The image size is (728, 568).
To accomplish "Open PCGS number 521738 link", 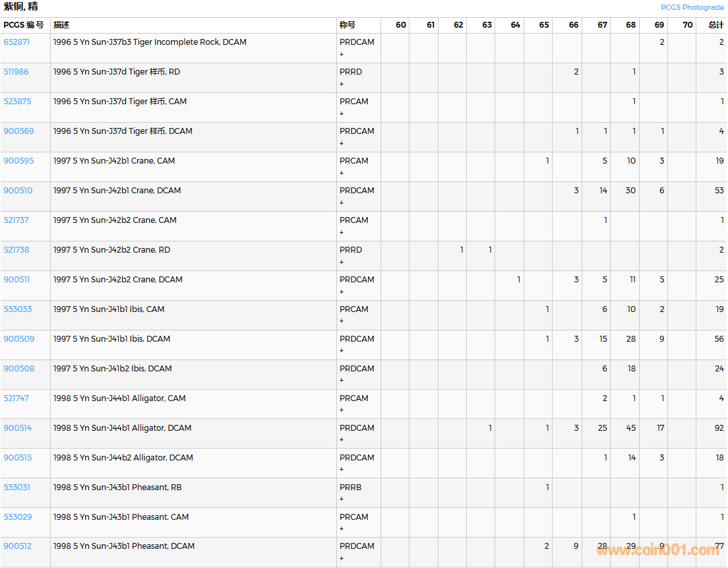I will click(16, 250).
